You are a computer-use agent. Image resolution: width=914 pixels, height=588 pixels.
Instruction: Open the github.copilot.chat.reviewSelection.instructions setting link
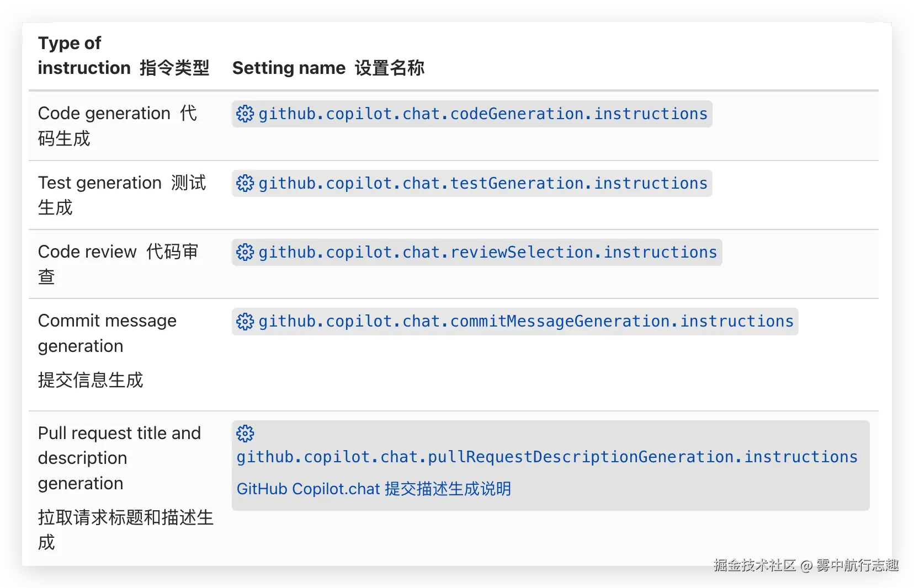487,252
